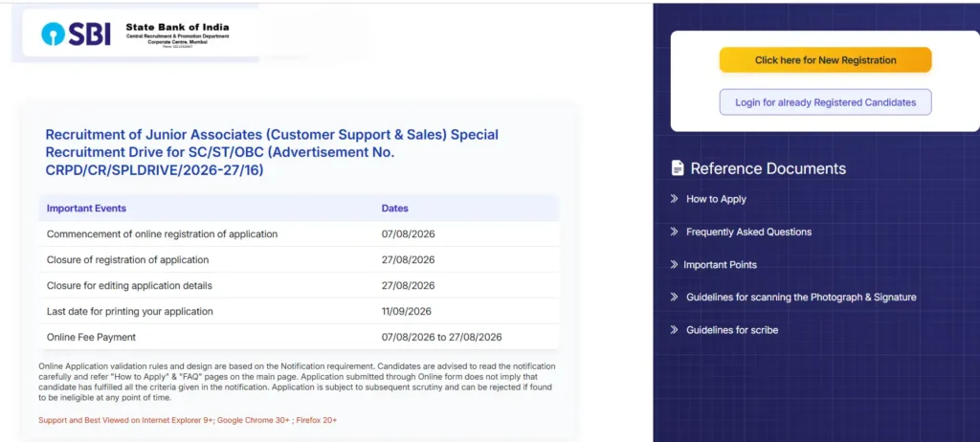
Task: Click the Support and Best Viewed browser note
Action: click(188, 420)
